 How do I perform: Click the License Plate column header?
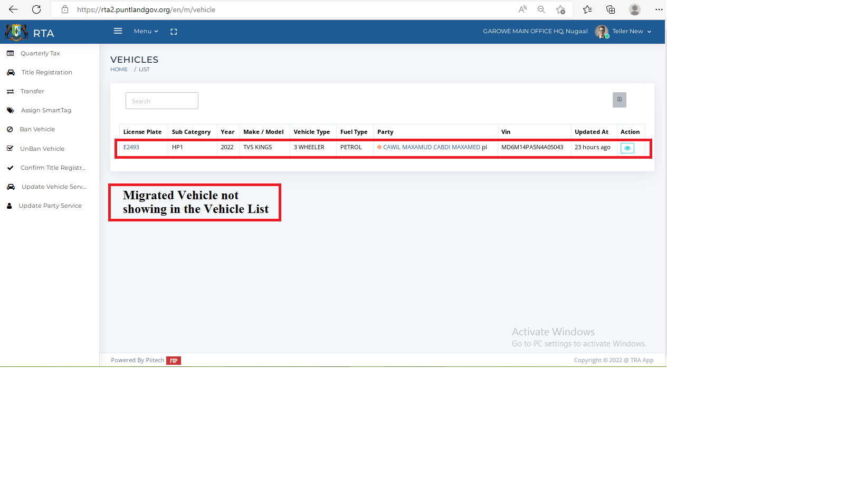pyautogui.click(x=142, y=132)
